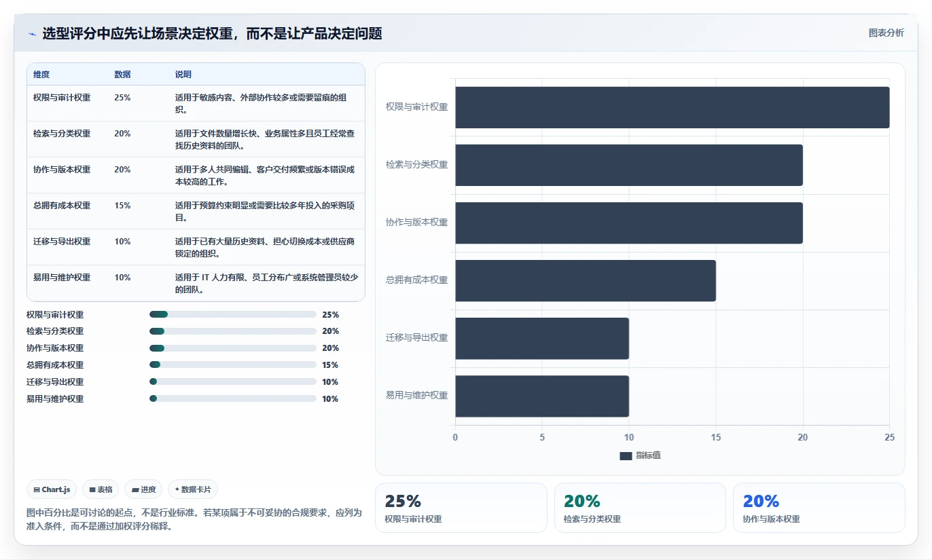This screenshot has height=560, width=932.
Task: Select the Chart.js tag chip
Action: pyautogui.click(x=52, y=489)
